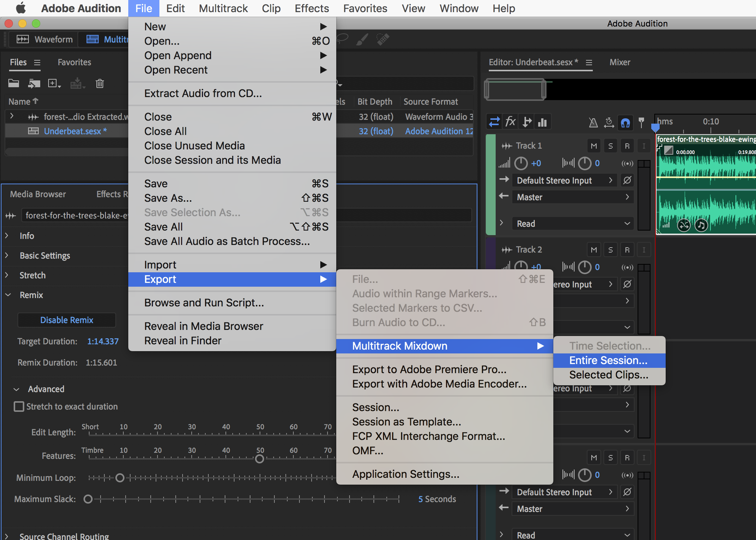The width and height of the screenshot is (756, 540).
Task: Enable Stretch to exact duration checkbox
Action: tap(19, 407)
